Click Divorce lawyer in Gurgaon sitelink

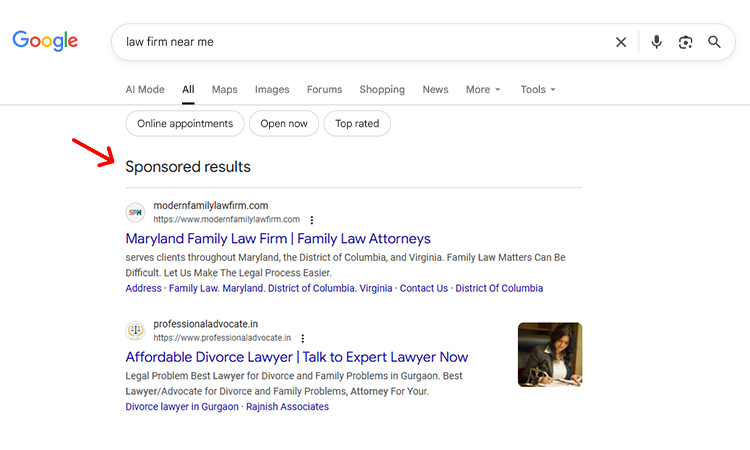182,407
